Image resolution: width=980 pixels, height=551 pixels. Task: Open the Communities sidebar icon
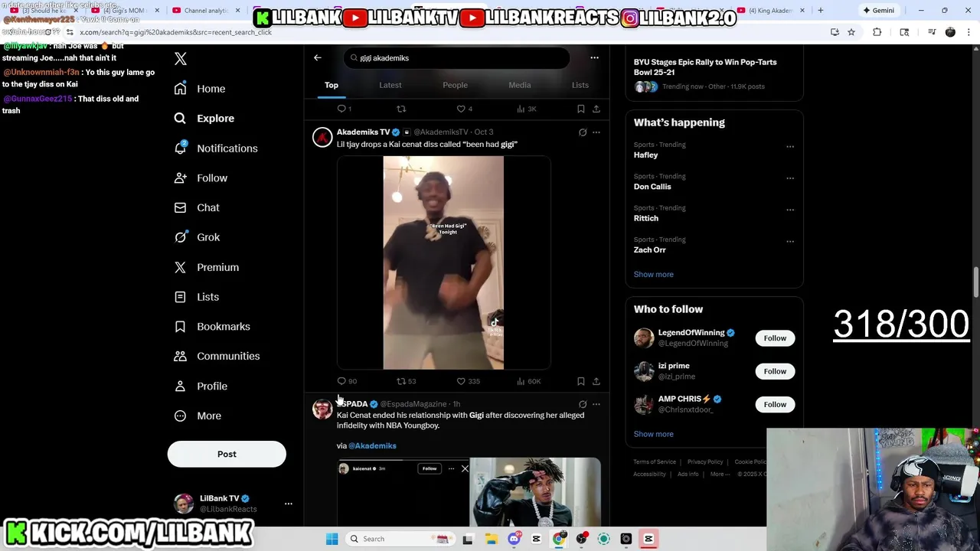coord(180,356)
